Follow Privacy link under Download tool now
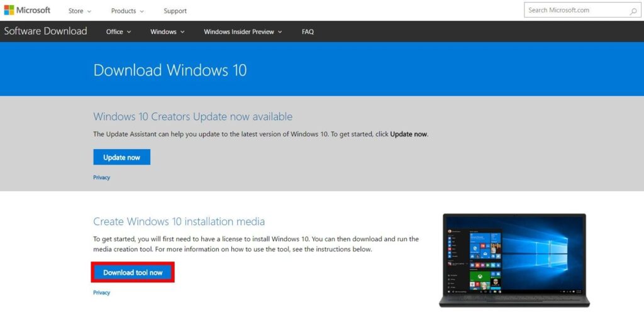644x325 pixels. (x=101, y=293)
